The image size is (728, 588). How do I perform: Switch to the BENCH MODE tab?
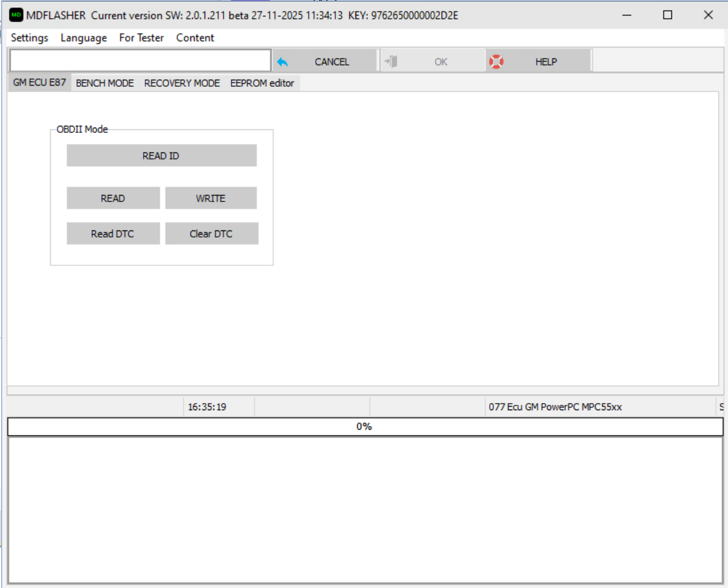pos(105,83)
